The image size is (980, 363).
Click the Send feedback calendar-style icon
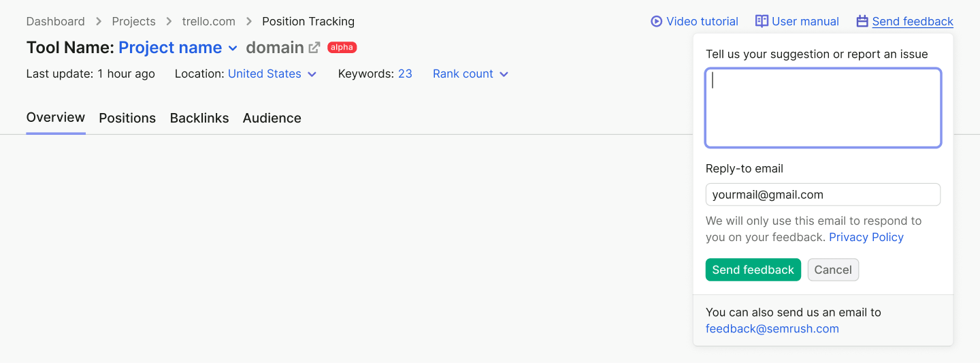pos(862,21)
